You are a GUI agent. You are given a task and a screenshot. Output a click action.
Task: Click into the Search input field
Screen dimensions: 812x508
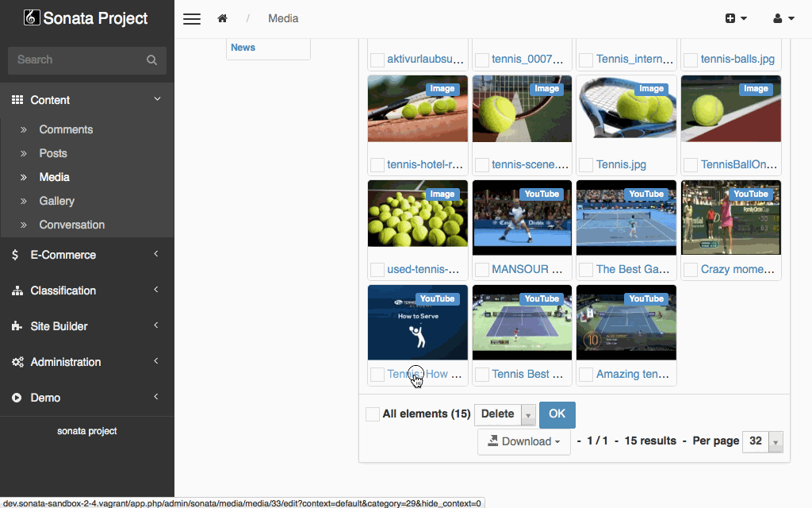tap(77, 60)
